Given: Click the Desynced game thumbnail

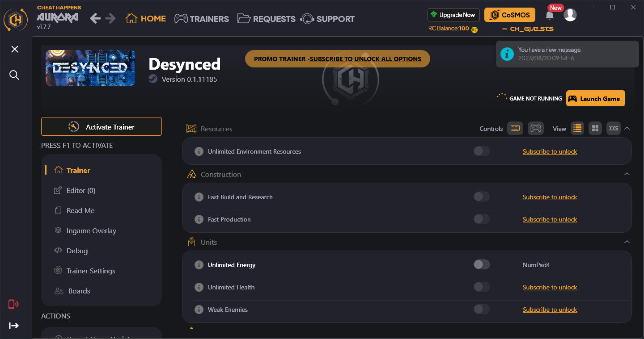Looking at the screenshot, I should pyautogui.click(x=90, y=68).
